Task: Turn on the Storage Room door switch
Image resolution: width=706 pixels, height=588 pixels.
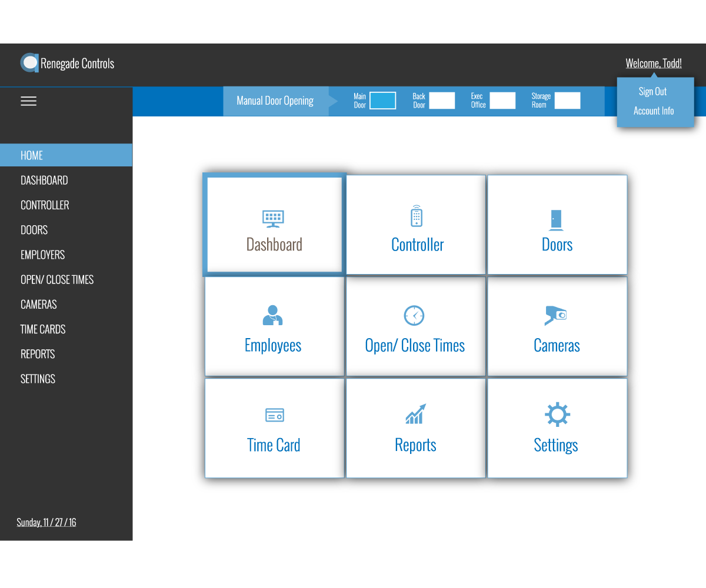Action: click(567, 101)
